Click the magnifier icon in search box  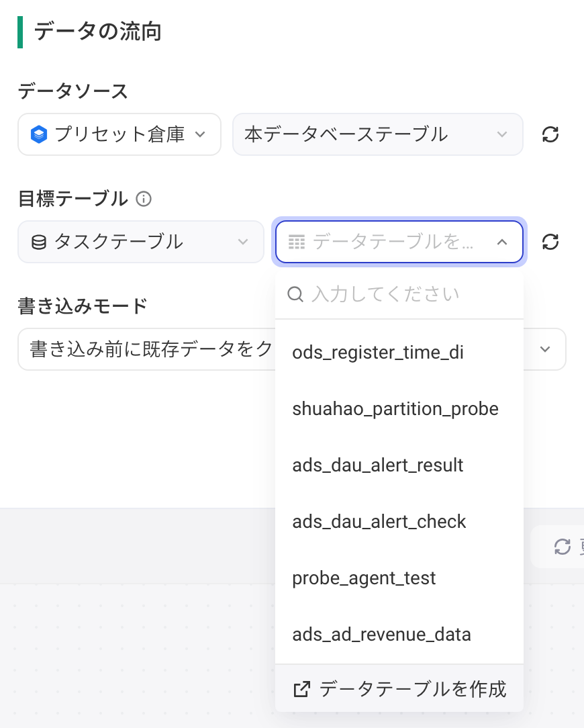coord(295,294)
